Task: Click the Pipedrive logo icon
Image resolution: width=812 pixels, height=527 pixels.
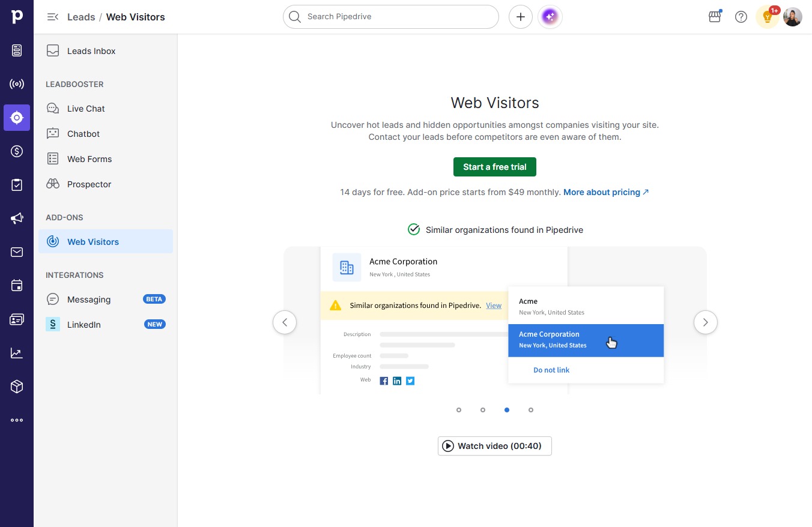Action: pyautogui.click(x=17, y=16)
